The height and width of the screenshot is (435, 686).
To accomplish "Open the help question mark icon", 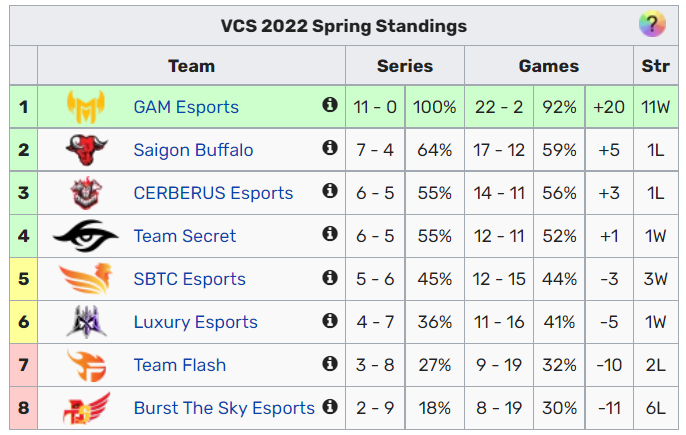I will coord(651,26).
